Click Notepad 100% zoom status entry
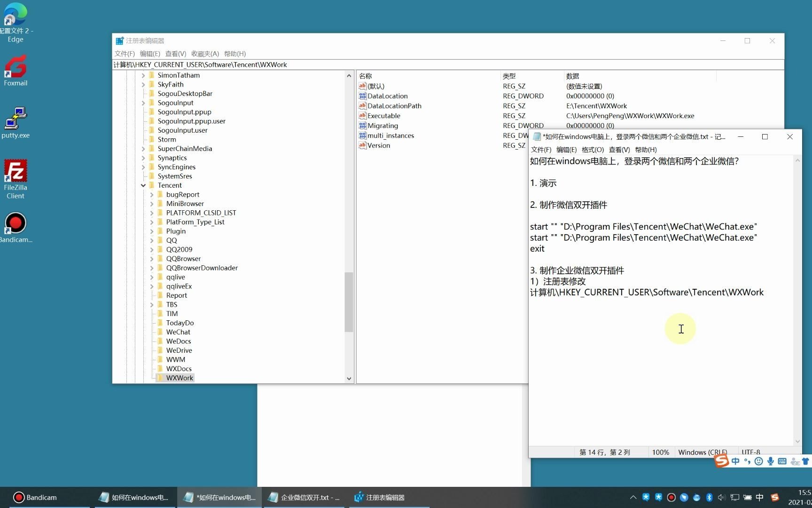 tap(660, 452)
